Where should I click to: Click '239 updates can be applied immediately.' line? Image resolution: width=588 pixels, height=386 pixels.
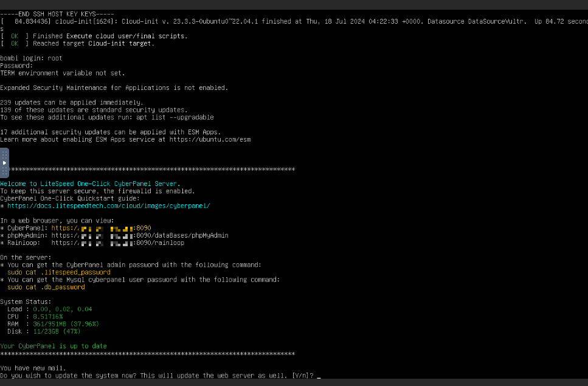[x=72, y=102]
